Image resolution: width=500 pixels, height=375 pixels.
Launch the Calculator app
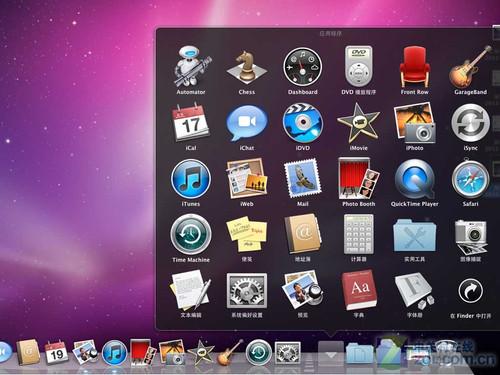[358, 234]
